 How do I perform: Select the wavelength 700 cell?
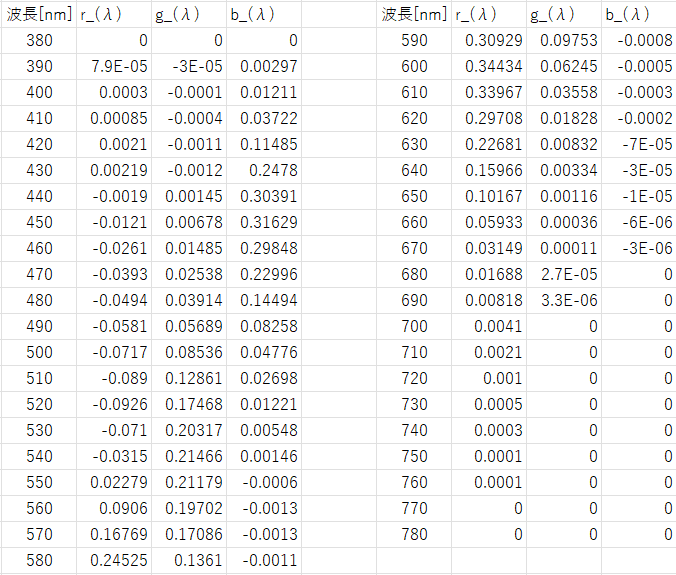pyautogui.click(x=413, y=326)
